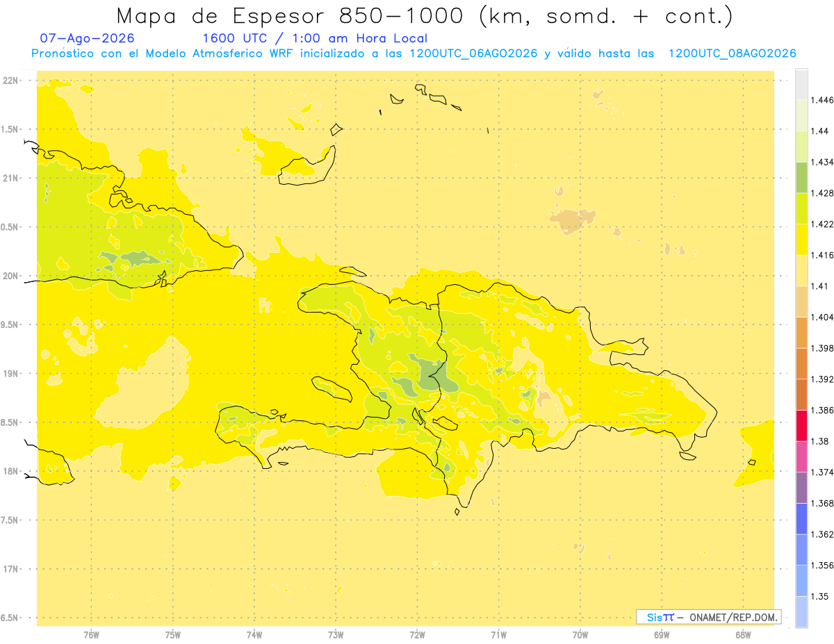
Task: Click the "18N" latitude label
Action: (11, 471)
